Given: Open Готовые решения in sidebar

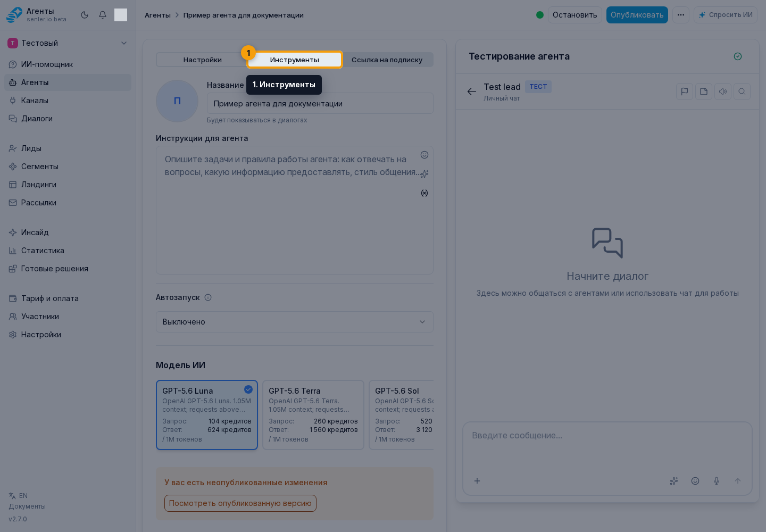Looking at the screenshot, I should click(x=68, y=269).
